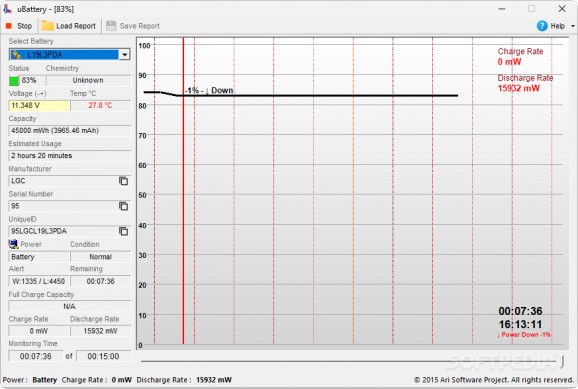Click the Temp field 27.8 °C
The width and height of the screenshot is (578, 389).
[x=100, y=105]
